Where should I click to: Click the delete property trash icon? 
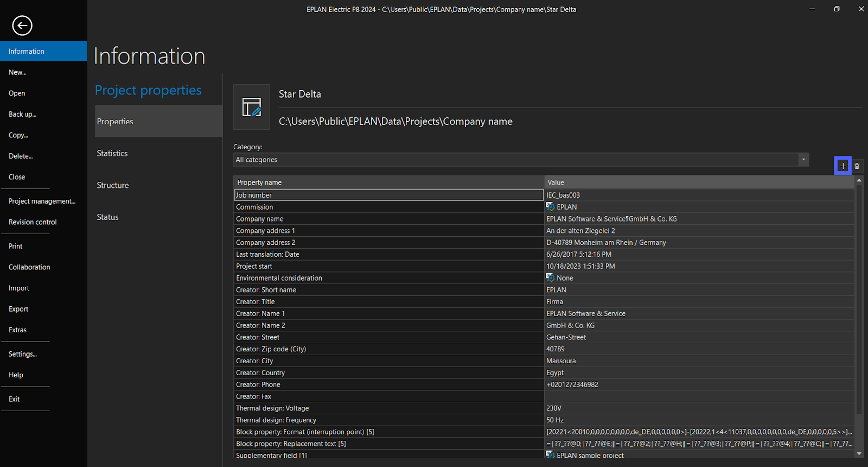coord(857,166)
